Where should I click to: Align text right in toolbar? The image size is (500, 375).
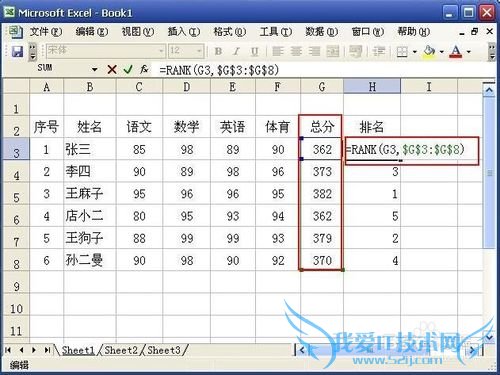(314, 51)
